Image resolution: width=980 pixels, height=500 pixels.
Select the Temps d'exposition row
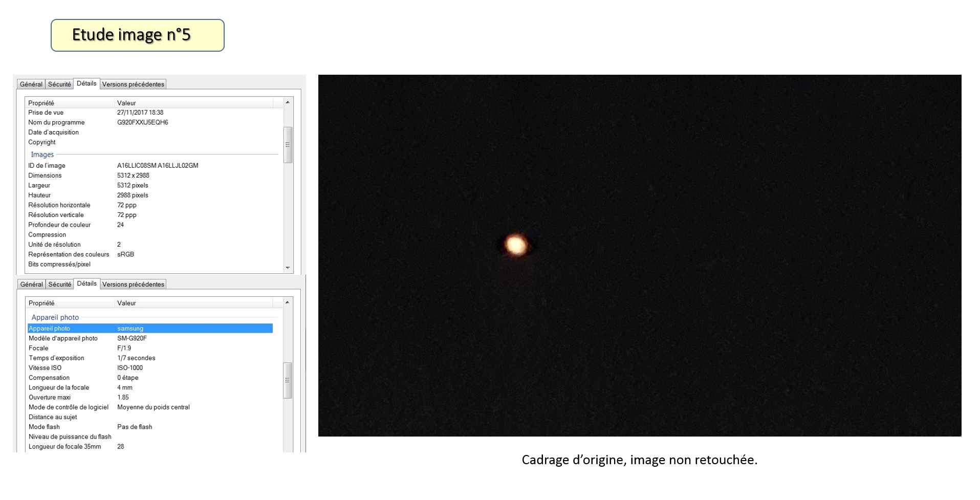(150, 358)
